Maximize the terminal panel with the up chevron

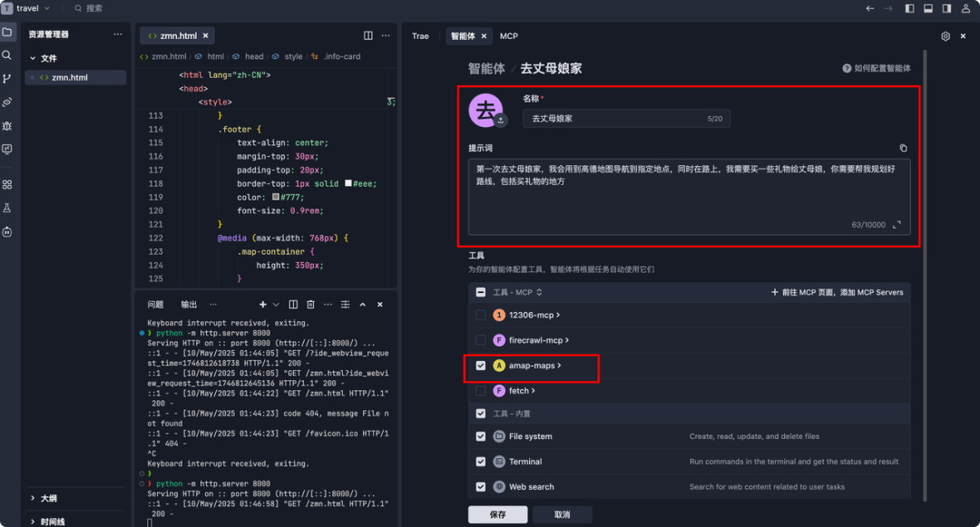pyautogui.click(x=362, y=305)
